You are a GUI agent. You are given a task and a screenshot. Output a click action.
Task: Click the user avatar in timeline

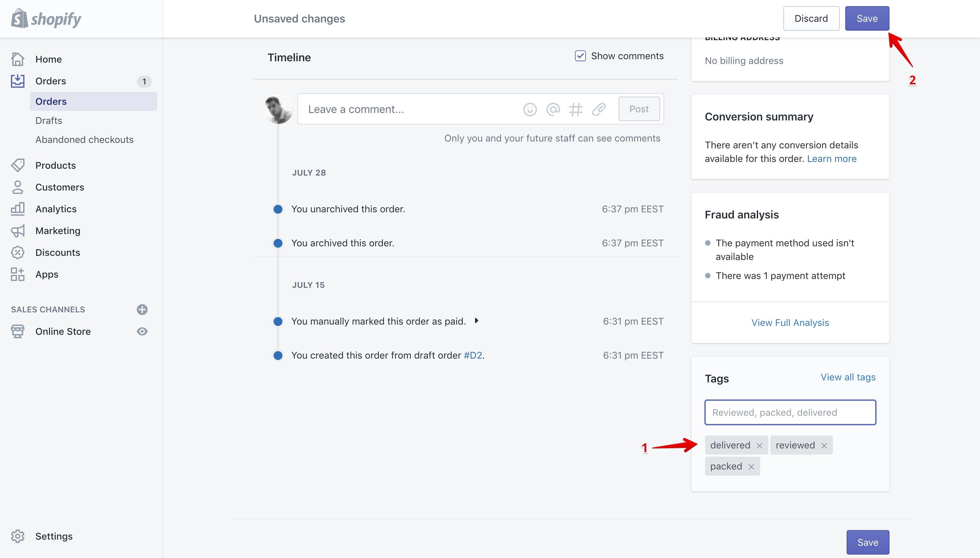(279, 109)
